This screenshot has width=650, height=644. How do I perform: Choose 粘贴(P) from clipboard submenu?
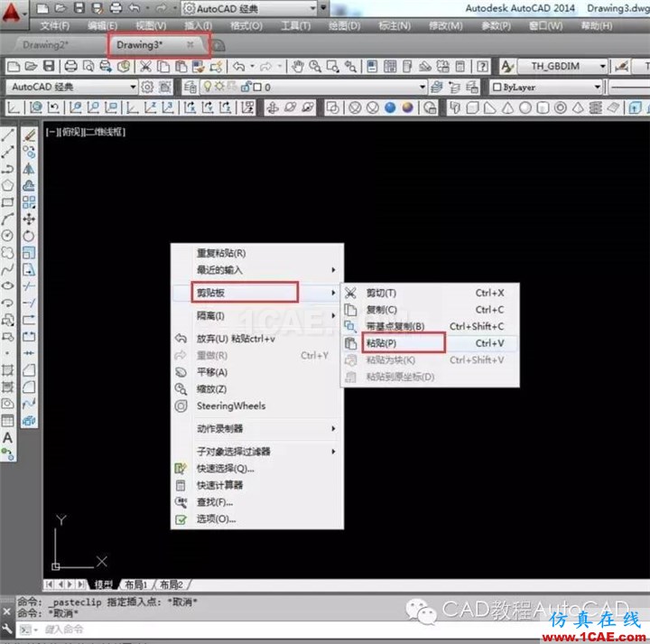tap(430, 343)
